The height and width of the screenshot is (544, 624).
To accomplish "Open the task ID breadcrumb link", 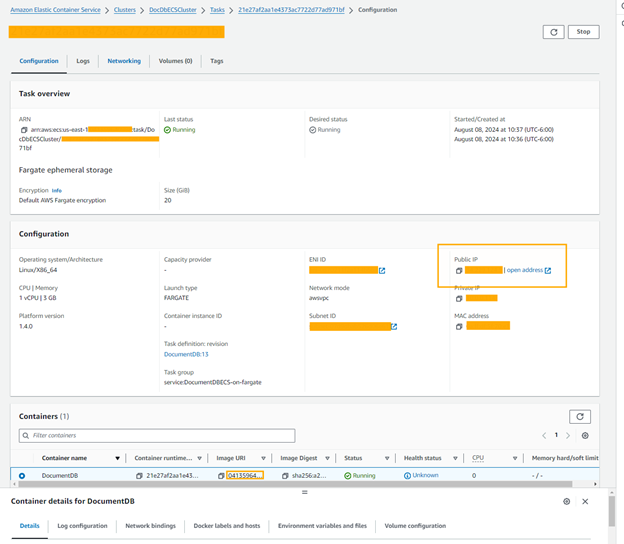I will tap(291, 10).
